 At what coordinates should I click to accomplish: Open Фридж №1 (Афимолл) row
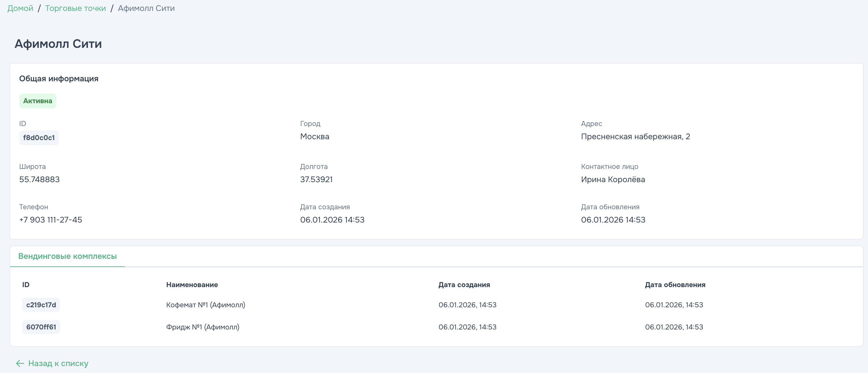(x=203, y=327)
